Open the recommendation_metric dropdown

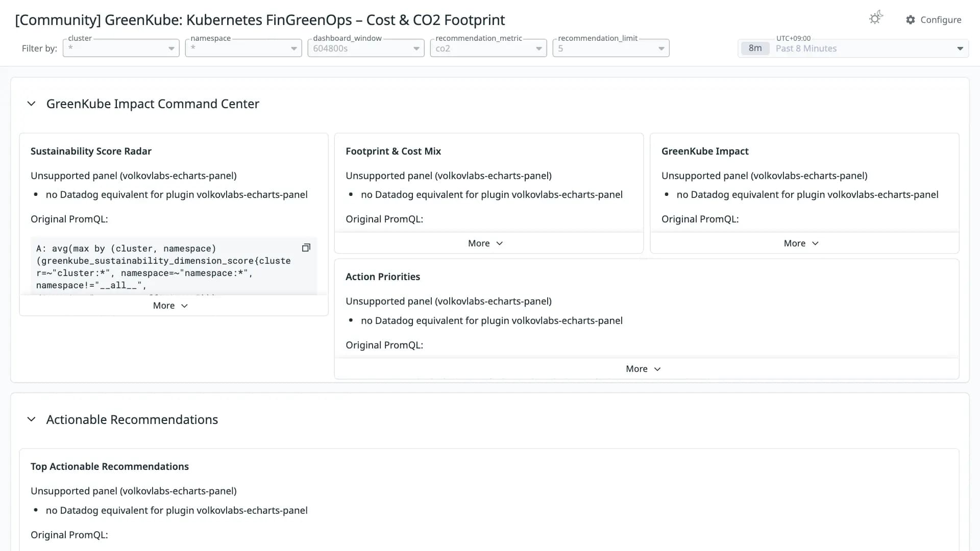coord(488,48)
